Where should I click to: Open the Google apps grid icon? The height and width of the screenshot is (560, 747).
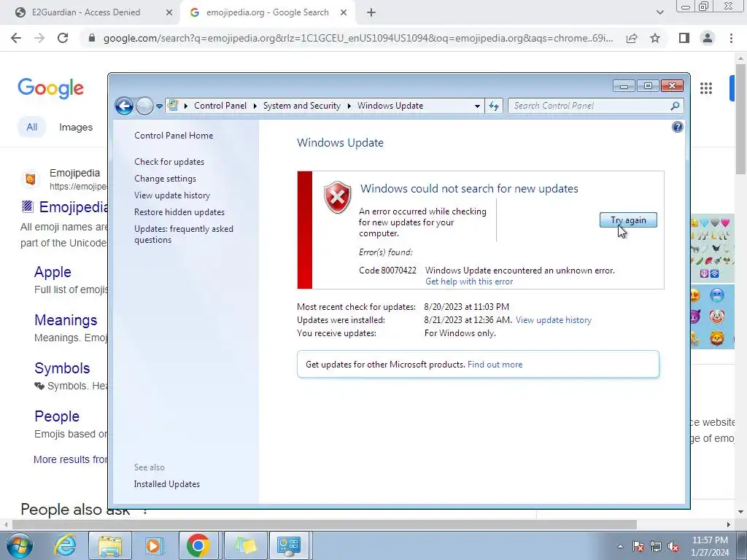tap(705, 88)
